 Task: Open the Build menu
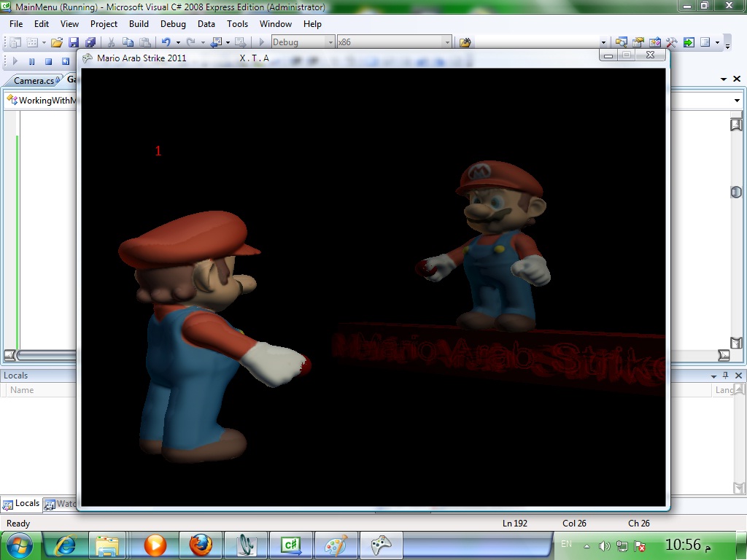139,24
